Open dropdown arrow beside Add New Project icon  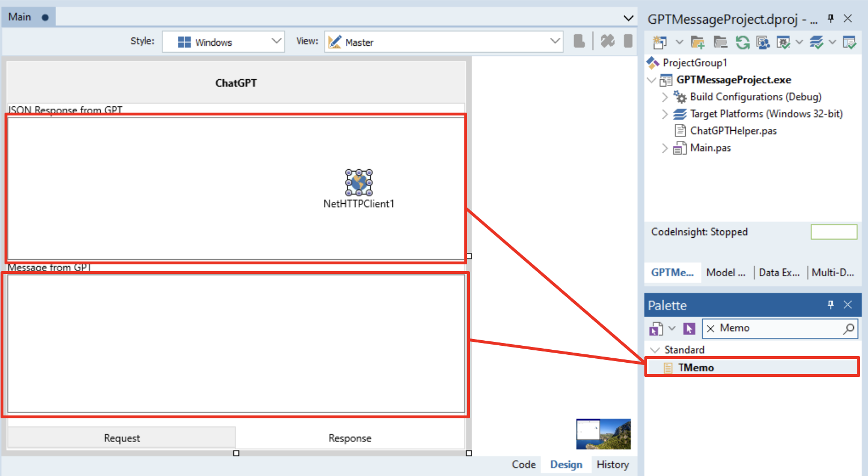click(679, 42)
